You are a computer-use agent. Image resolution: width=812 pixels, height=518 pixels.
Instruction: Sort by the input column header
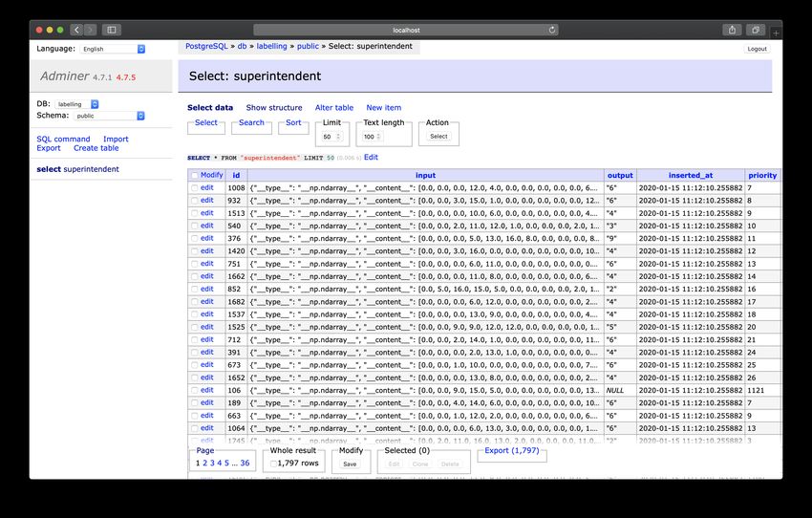pyautogui.click(x=425, y=176)
